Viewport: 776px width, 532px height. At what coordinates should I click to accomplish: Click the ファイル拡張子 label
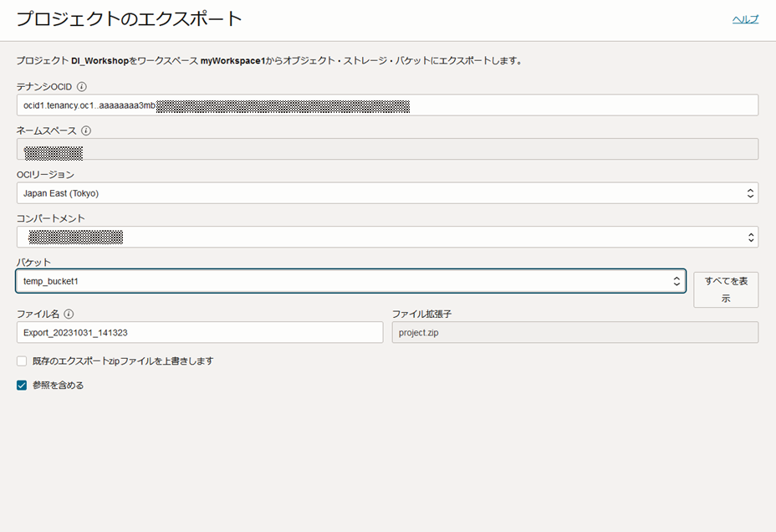pos(421,314)
